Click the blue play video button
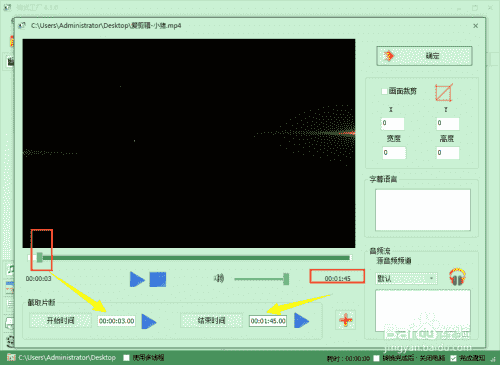The height and width of the screenshot is (365, 500). click(137, 279)
